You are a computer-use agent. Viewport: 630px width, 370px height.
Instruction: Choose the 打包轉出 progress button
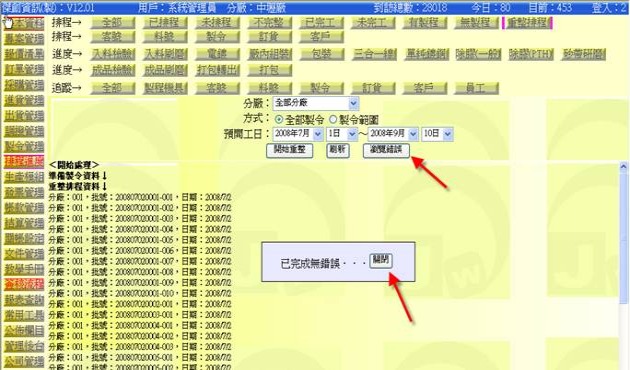(x=217, y=71)
